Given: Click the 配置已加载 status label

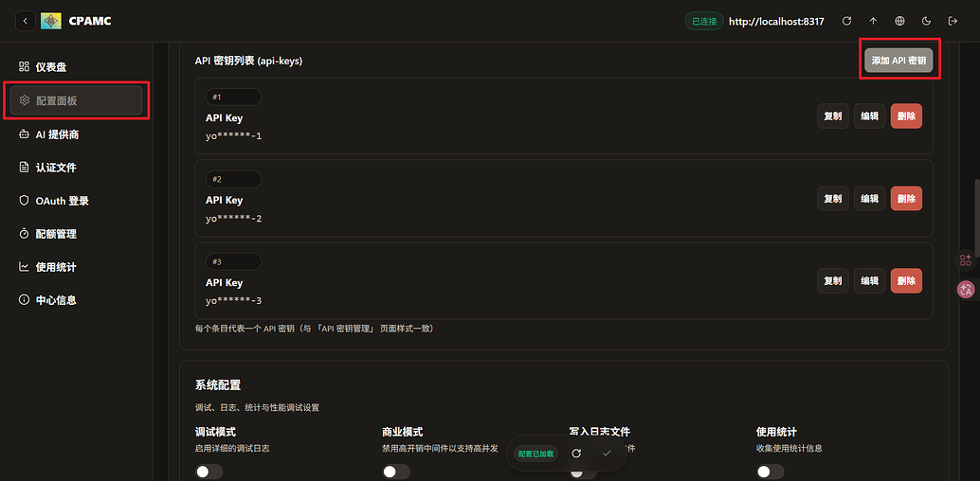Looking at the screenshot, I should [x=535, y=454].
